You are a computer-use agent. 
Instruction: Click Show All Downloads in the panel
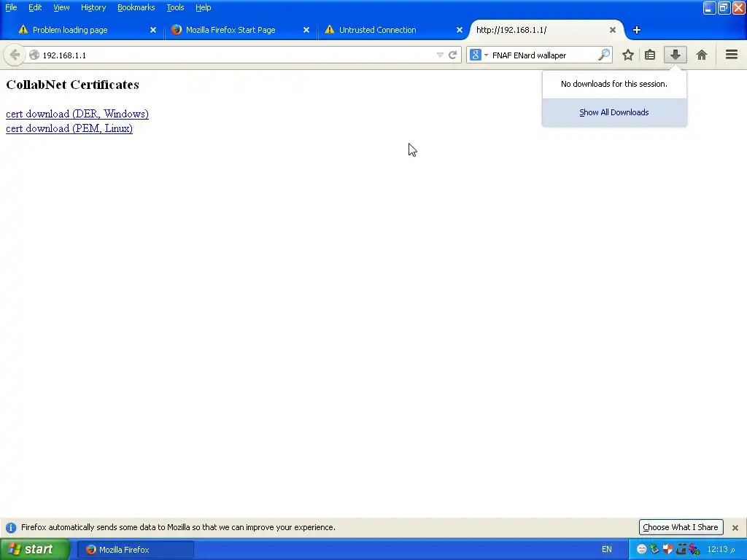[614, 112]
